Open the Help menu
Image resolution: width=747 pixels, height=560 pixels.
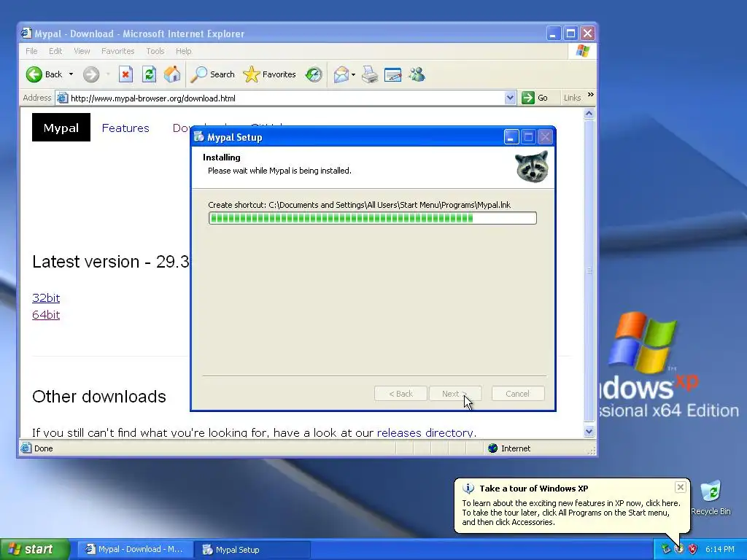[183, 51]
